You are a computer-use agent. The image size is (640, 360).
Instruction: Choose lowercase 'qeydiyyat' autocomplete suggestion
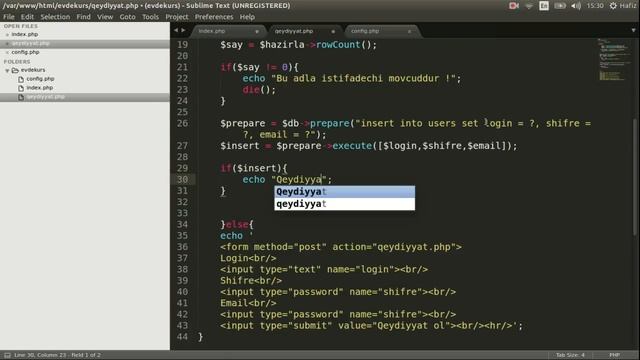tap(344, 204)
